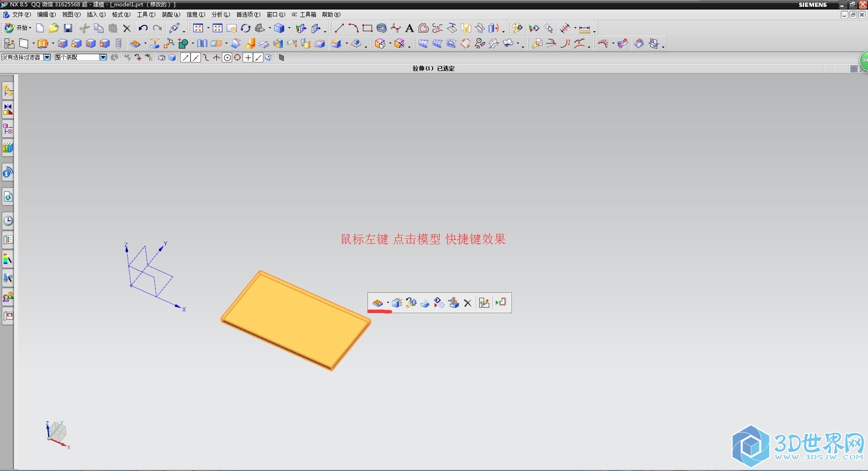Open the 首选项(P) menu
The image size is (868, 471).
248,14
